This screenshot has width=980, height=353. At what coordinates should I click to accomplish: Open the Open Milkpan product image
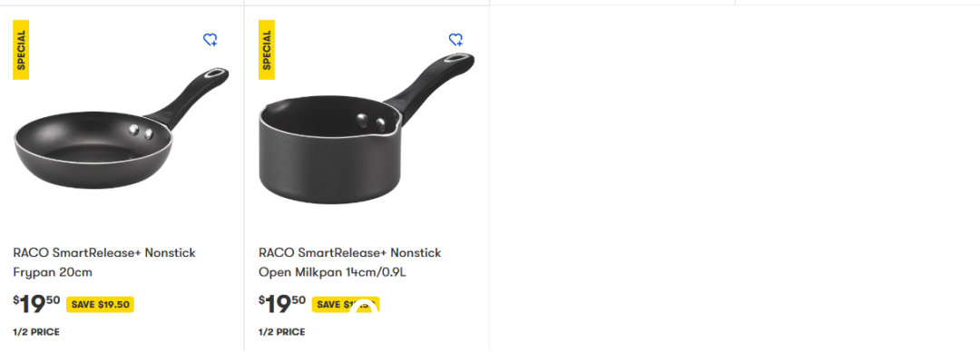coord(367,129)
